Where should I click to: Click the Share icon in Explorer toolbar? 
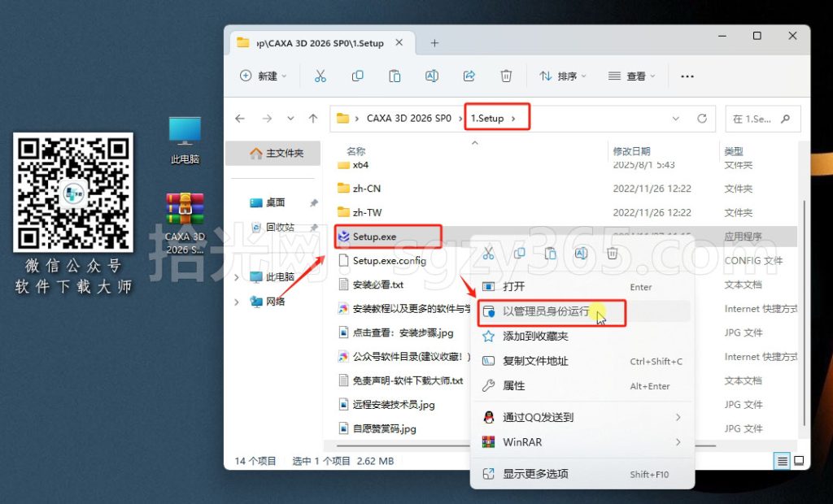pos(469,76)
